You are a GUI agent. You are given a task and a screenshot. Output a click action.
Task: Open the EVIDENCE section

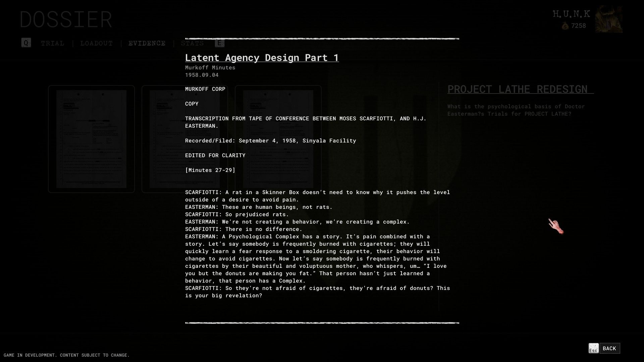point(146,43)
